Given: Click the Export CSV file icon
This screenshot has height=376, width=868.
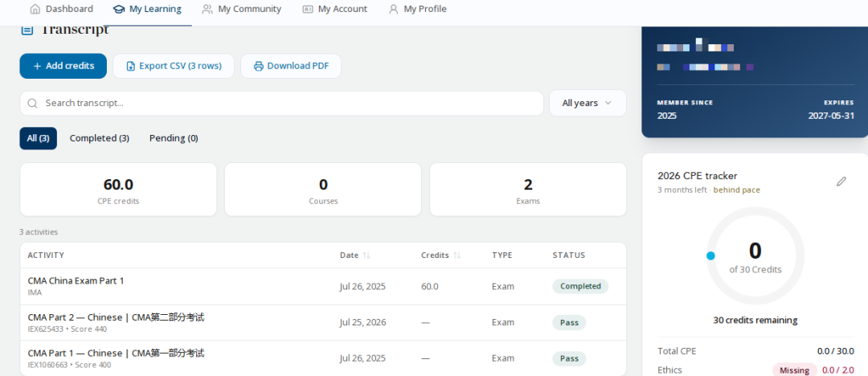Looking at the screenshot, I should [131, 66].
